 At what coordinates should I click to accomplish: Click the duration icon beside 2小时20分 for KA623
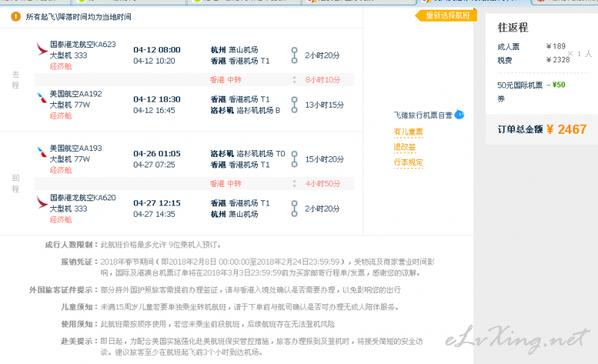coord(295,55)
